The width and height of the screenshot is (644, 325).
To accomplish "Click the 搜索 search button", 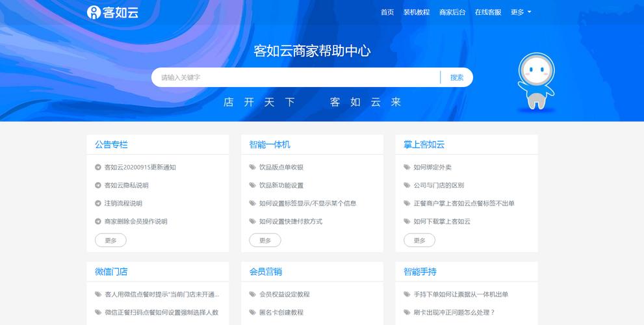I will point(457,77).
